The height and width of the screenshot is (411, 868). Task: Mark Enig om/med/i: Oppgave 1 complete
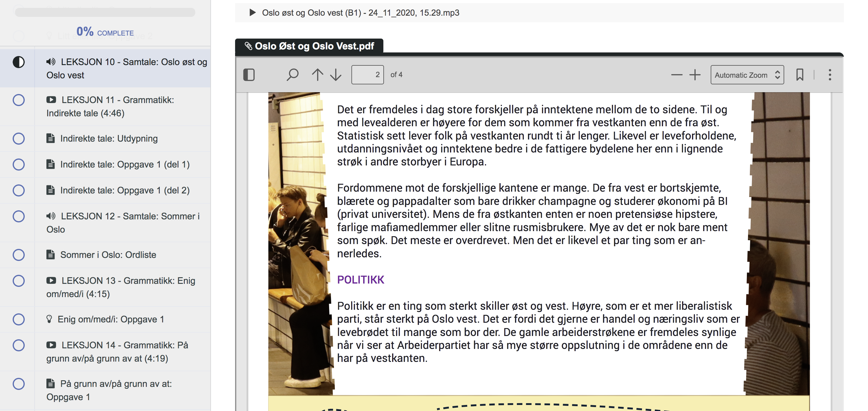tap(18, 319)
